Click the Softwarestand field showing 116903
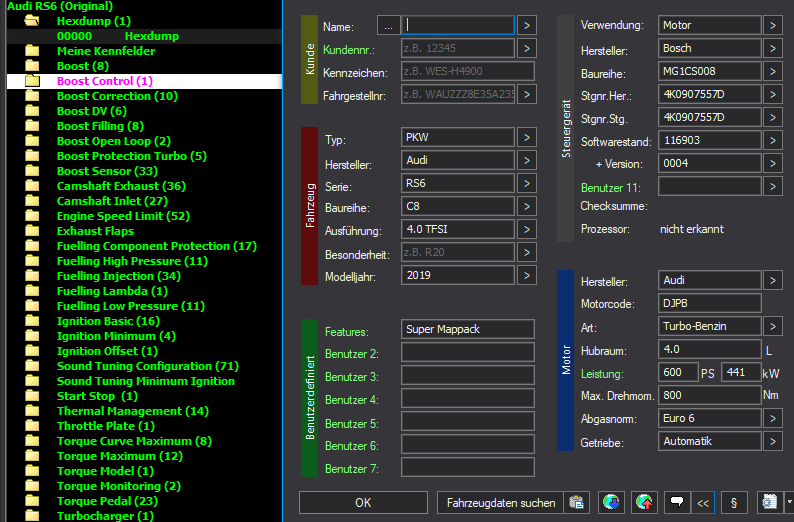The image size is (794, 522). pos(709,140)
